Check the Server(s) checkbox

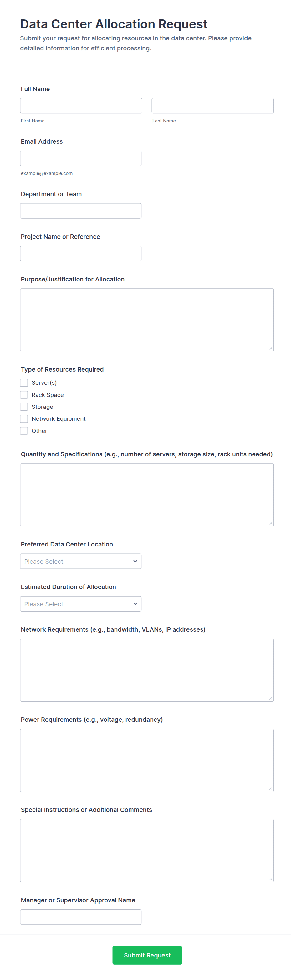click(x=24, y=383)
